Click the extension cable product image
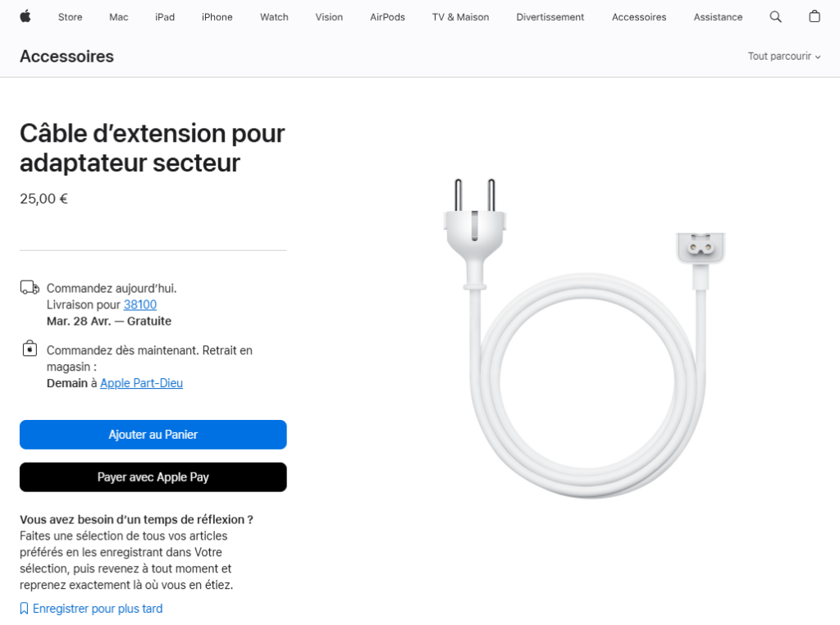Image resolution: width=840 pixels, height=625 pixels. (584, 339)
